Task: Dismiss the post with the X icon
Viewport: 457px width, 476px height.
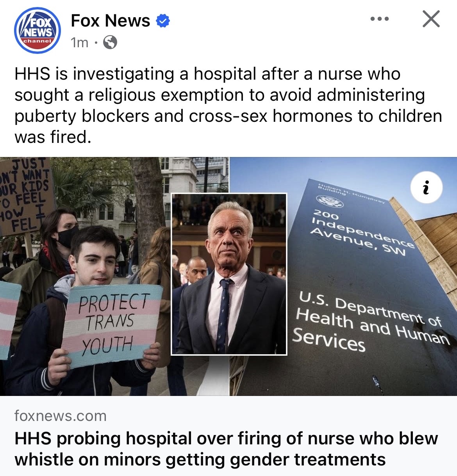Action: point(431,19)
